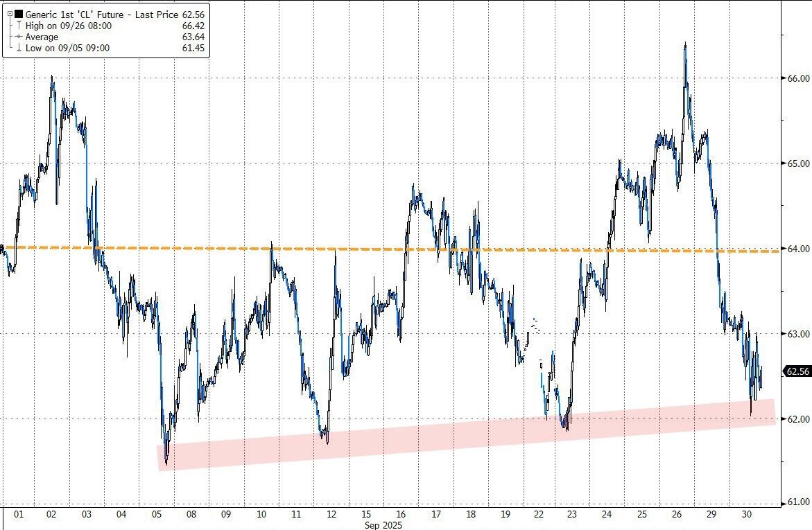Click the 62.00 price axis label
The width and height of the screenshot is (812, 530).
799,419
